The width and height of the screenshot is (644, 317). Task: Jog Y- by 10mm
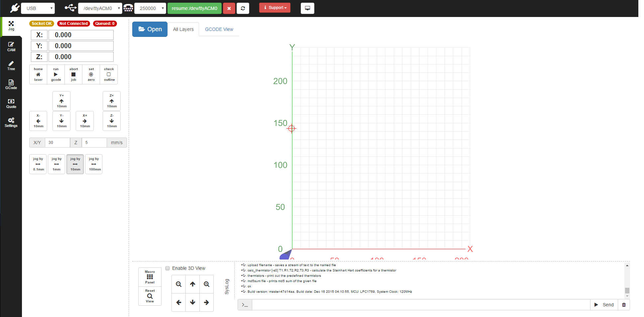pyautogui.click(x=61, y=121)
